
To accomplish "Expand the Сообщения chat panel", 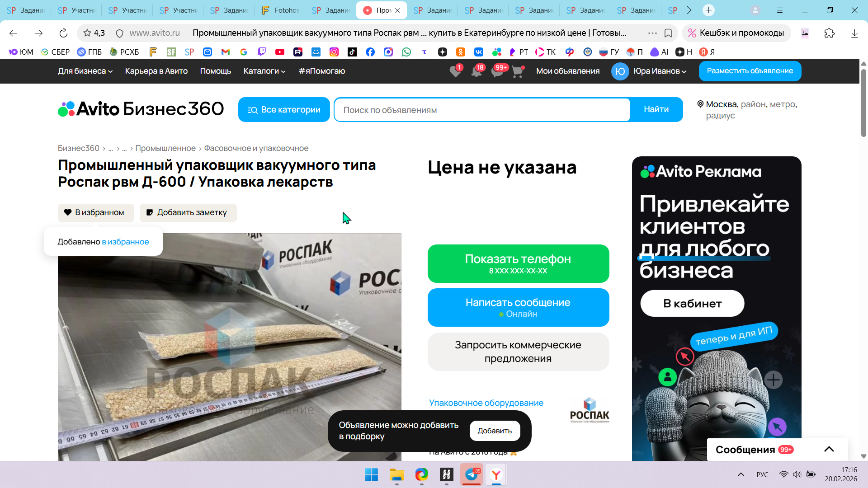I will click(829, 449).
